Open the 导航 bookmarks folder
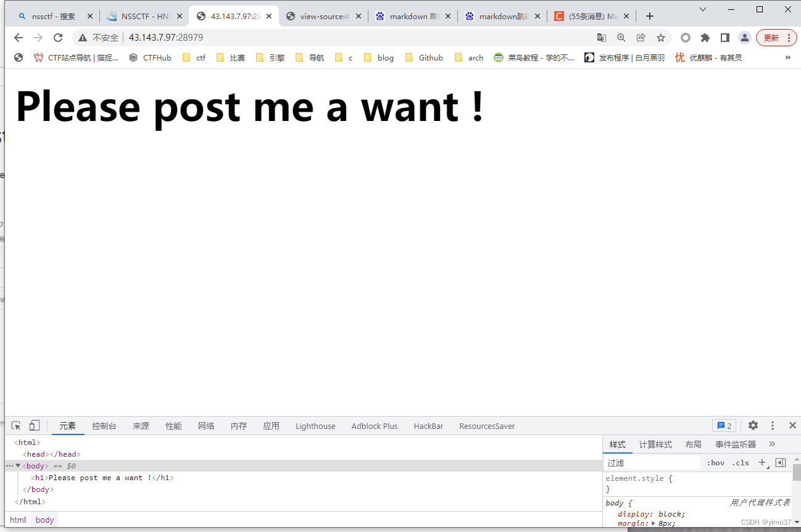The height and width of the screenshot is (532, 801). pyautogui.click(x=309, y=57)
